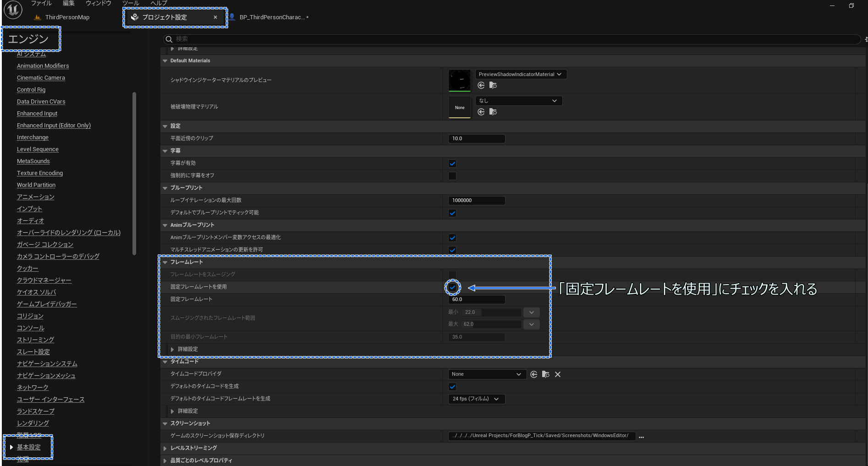The image size is (868, 466).
Task: Open the 24 fps (フィルム) dropdown
Action: pos(476,399)
